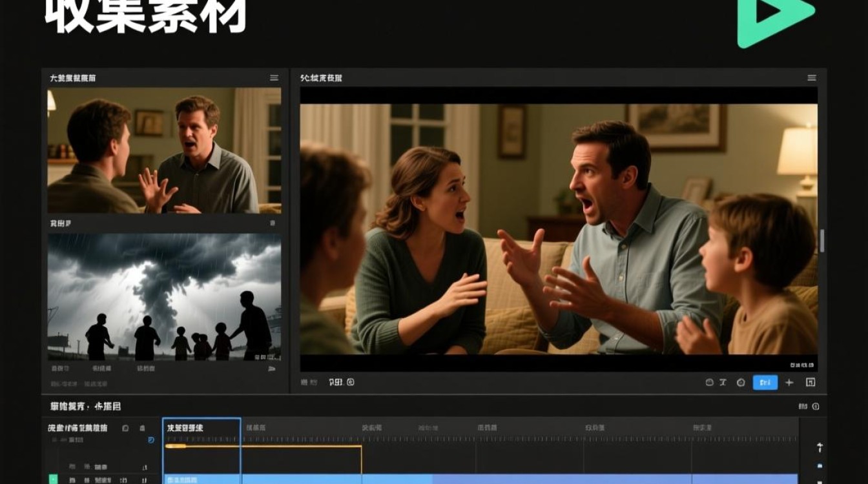Viewport: 868px width, 484px height.
Task: Click the blue highlighted button under the preview
Action: click(765, 382)
